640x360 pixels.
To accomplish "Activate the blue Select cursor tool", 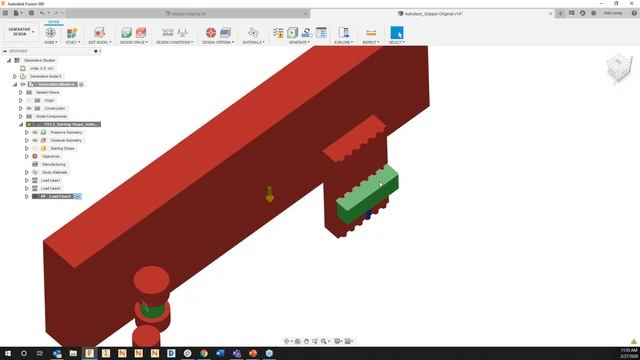I will click(397, 33).
